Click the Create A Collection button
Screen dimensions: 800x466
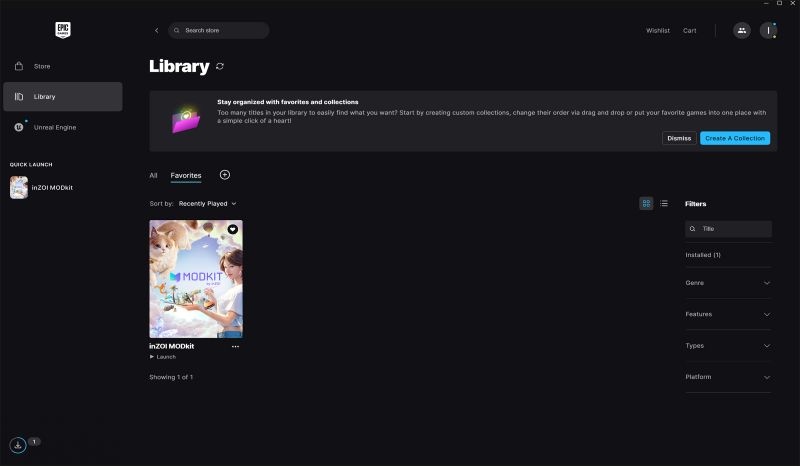click(735, 138)
